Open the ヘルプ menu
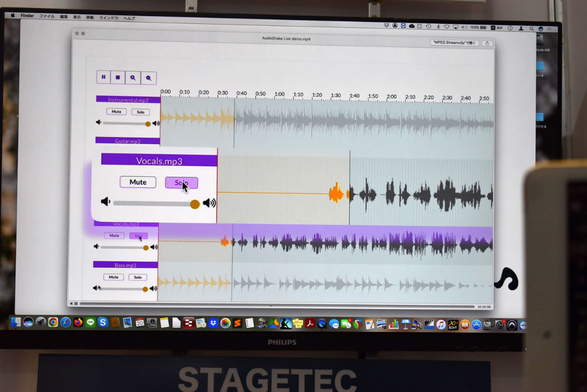The width and height of the screenshot is (587, 392). click(x=129, y=18)
